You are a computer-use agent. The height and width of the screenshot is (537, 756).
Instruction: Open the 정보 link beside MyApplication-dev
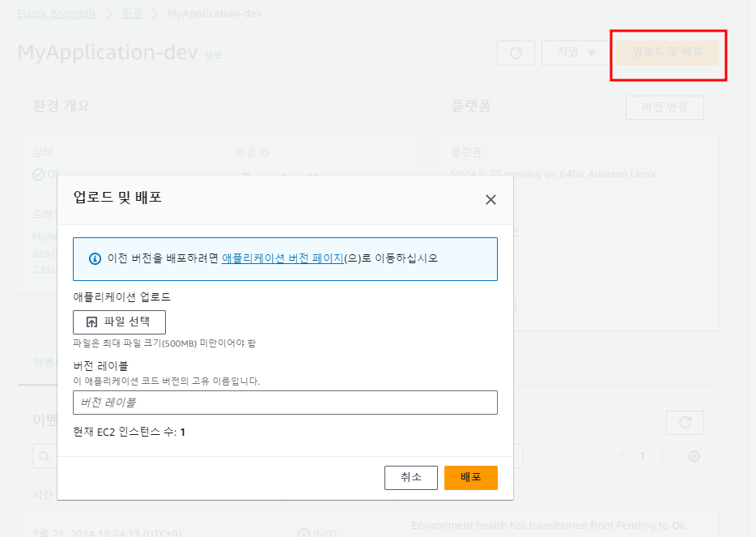[x=213, y=56]
